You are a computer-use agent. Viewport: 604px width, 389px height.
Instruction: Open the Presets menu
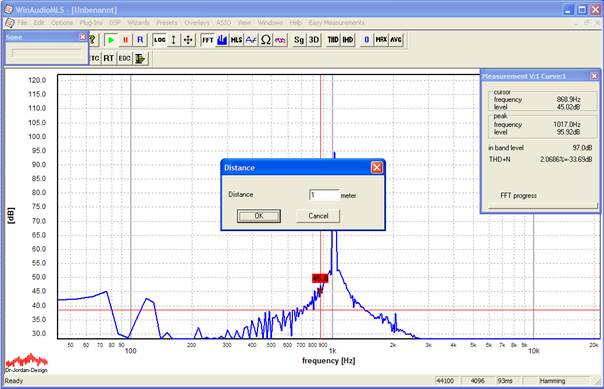[x=166, y=23]
